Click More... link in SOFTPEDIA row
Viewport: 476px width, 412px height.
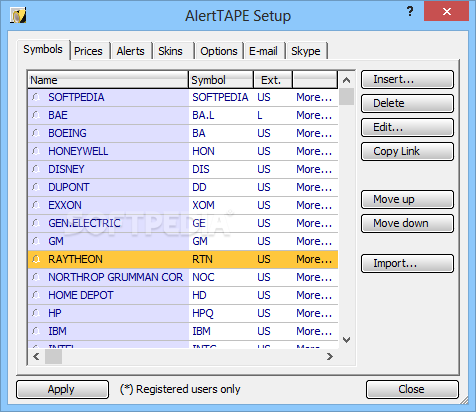(314, 97)
